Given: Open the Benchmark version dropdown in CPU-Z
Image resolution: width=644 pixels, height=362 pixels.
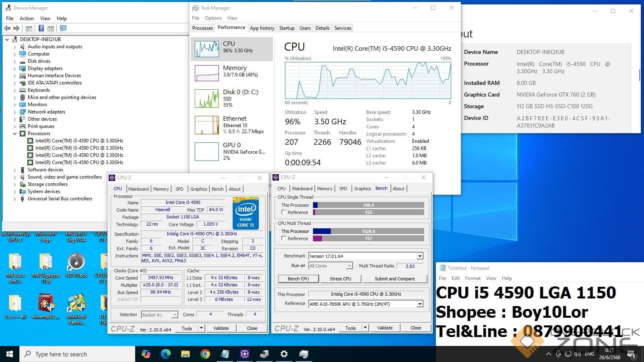Looking at the screenshot, I should [x=420, y=256].
